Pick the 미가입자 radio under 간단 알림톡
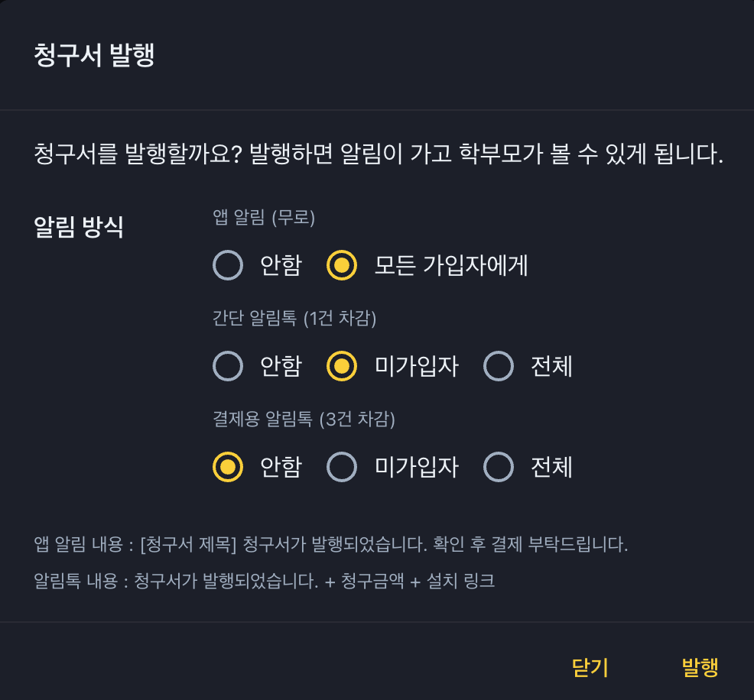This screenshot has width=754, height=700. click(x=342, y=367)
